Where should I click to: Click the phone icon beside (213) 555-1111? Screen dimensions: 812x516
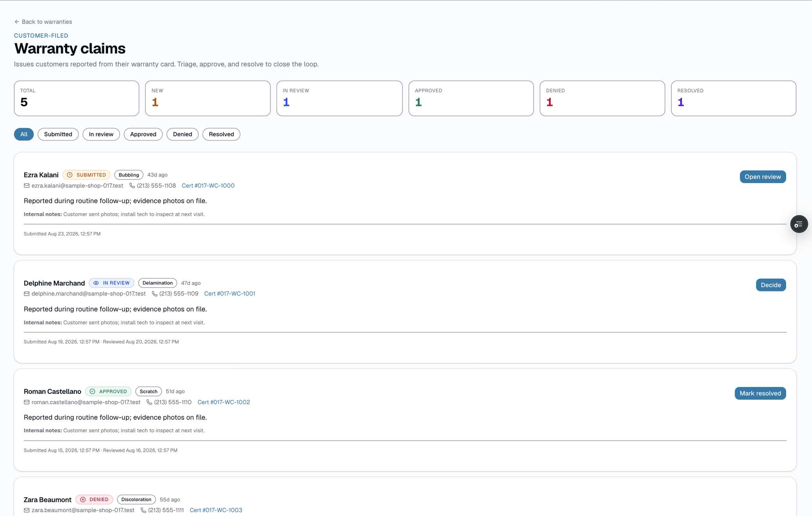(x=143, y=510)
